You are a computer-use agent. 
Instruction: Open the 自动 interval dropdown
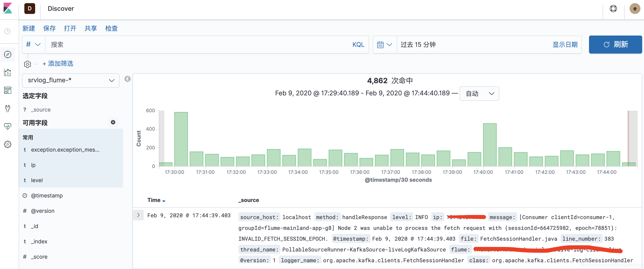479,94
